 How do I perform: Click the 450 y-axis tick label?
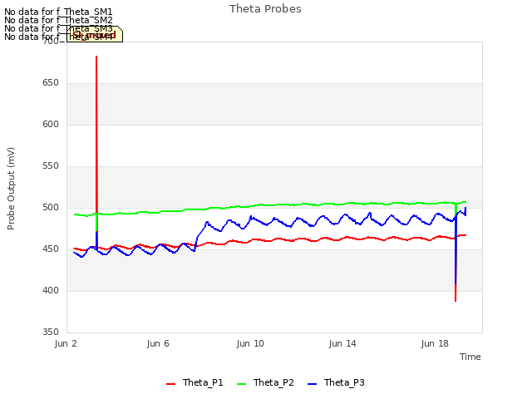tap(51, 249)
